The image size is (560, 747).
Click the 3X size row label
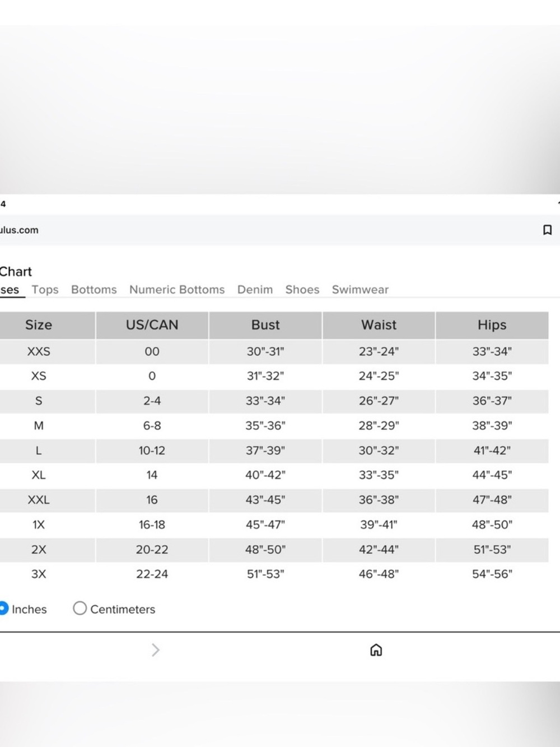click(x=39, y=574)
